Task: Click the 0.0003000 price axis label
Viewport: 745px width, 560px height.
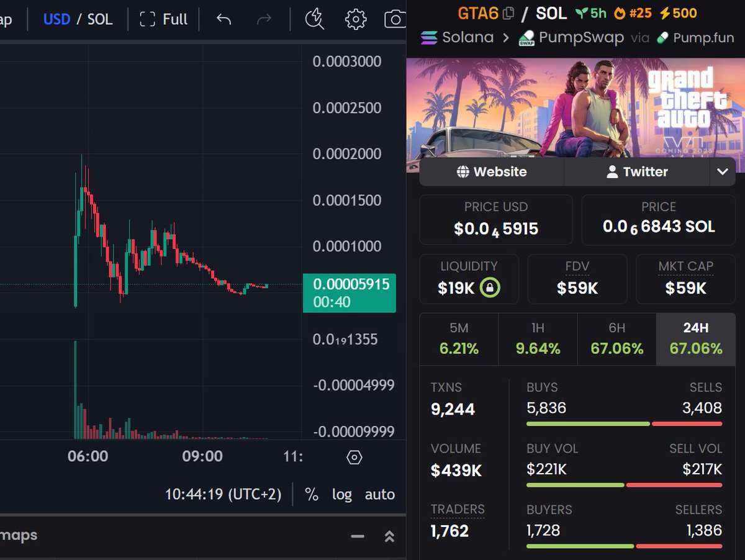Action: [x=347, y=61]
